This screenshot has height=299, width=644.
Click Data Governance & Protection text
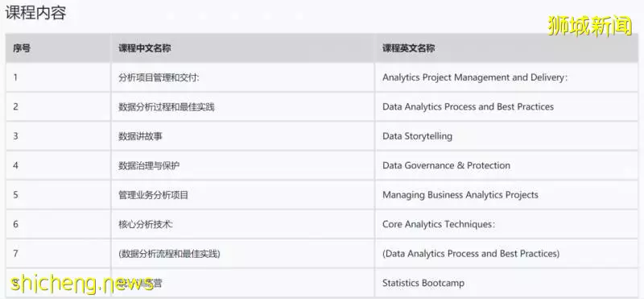(446, 166)
